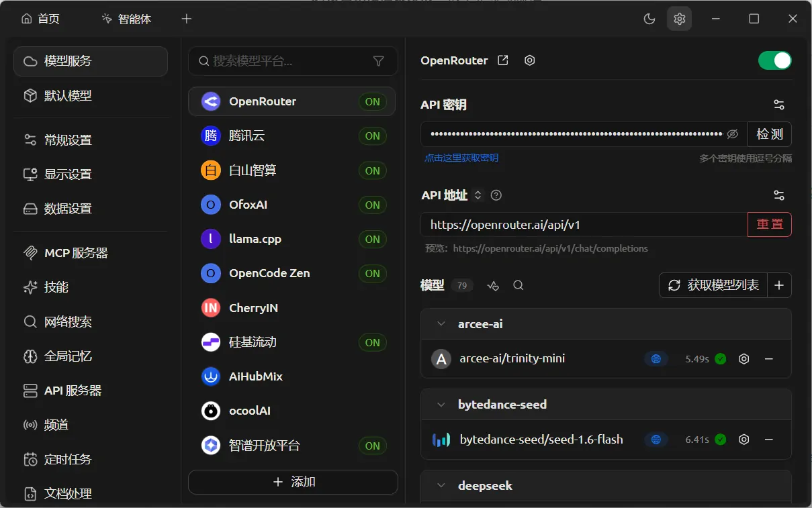
Task: Open settings for bytedance-seed/seed-1.6-flash model
Action: click(743, 440)
